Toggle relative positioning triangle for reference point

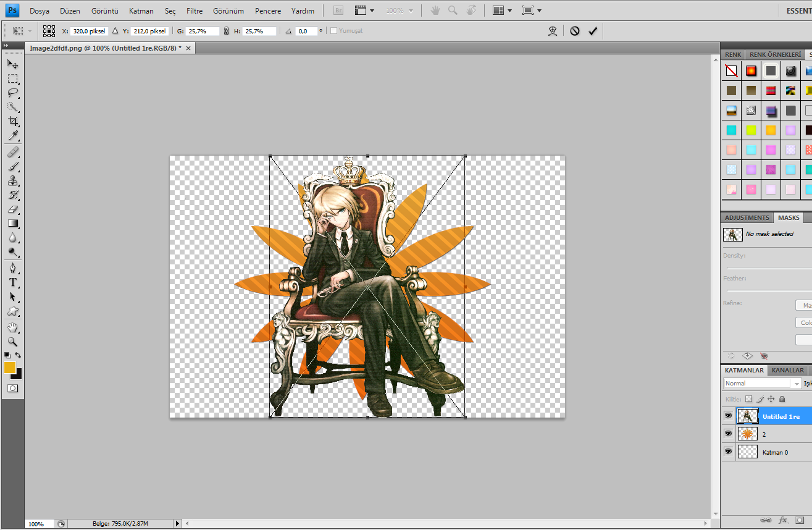(x=115, y=31)
